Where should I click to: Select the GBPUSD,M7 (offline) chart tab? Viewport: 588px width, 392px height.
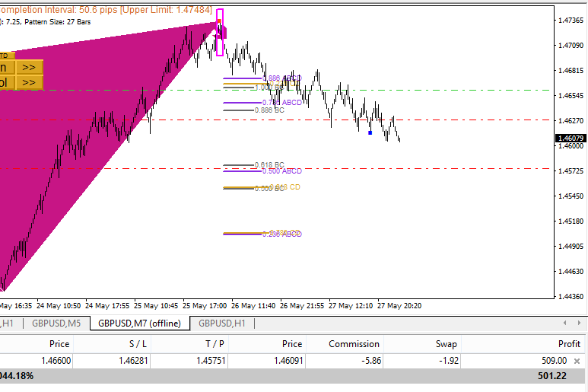[139, 323]
